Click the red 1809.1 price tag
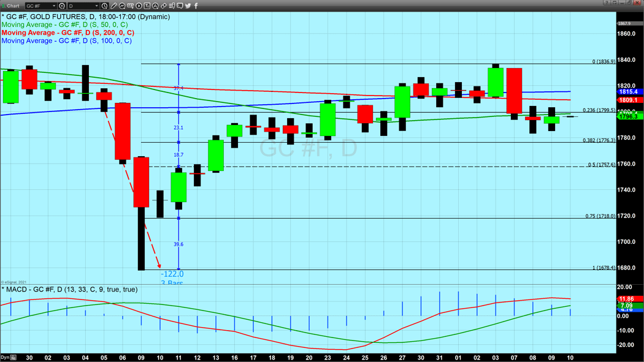644x362 pixels. point(629,100)
